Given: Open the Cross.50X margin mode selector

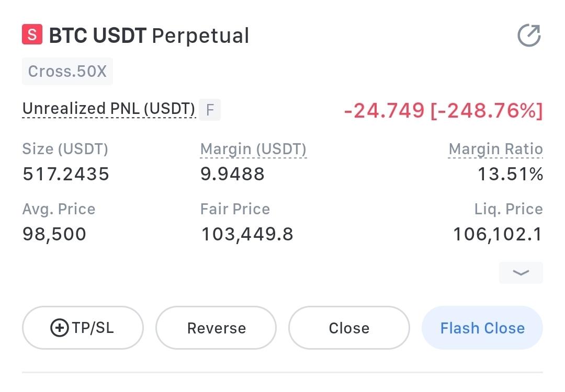Looking at the screenshot, I should [x=67, y=71].
